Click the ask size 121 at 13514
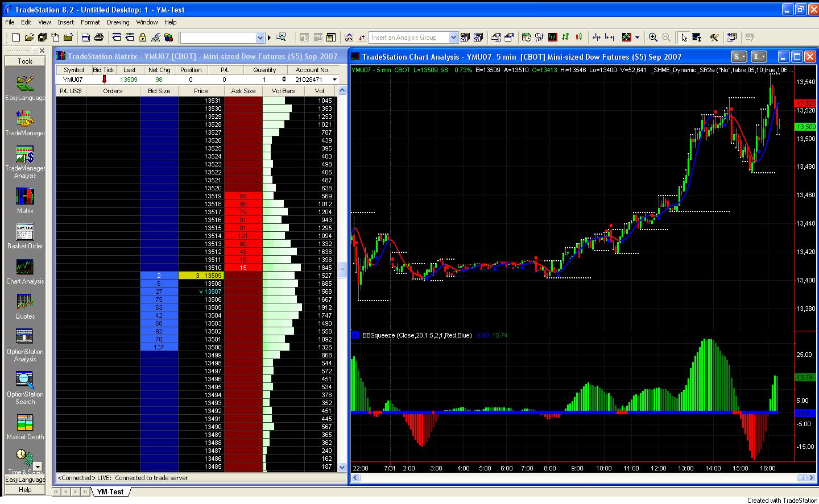Screen dimensions: 819x504 [243, 236]
